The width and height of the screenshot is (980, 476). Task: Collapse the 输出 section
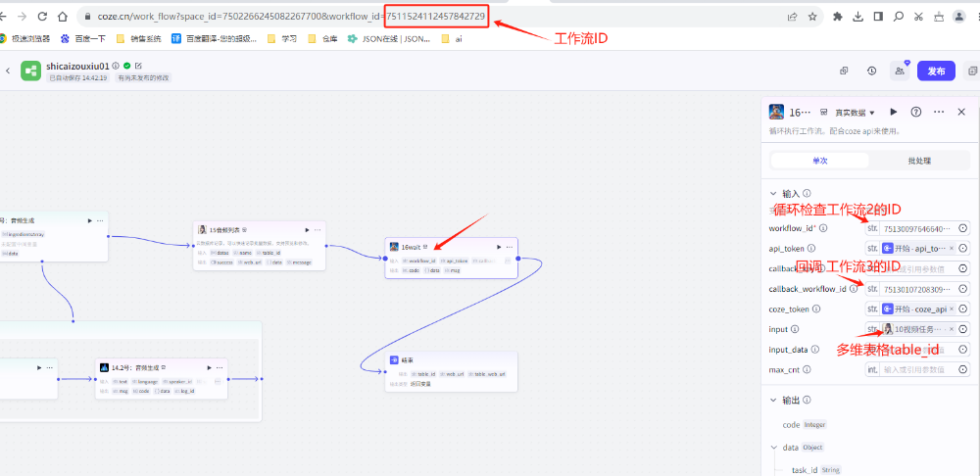pyautogui.click(x=773, y=400)
